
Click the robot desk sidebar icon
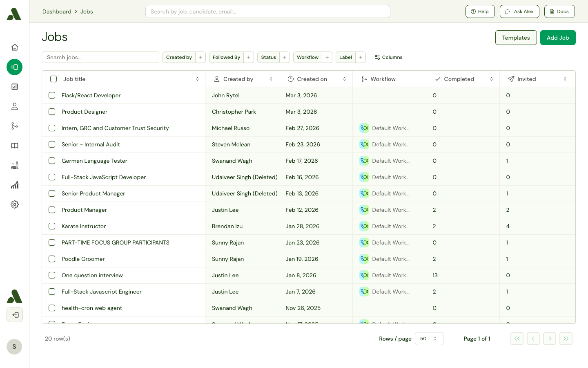tap(15, 165)
